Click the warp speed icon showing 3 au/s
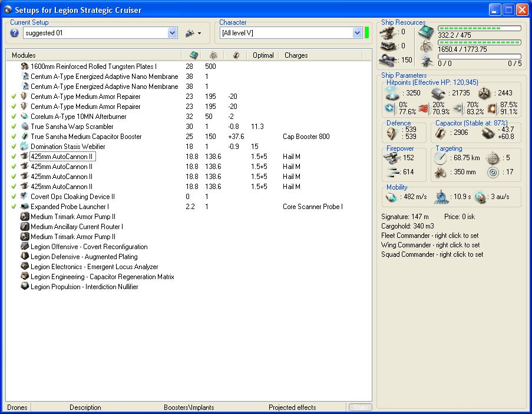The height and width of the screenshot is (414, 532). [480, 197]
